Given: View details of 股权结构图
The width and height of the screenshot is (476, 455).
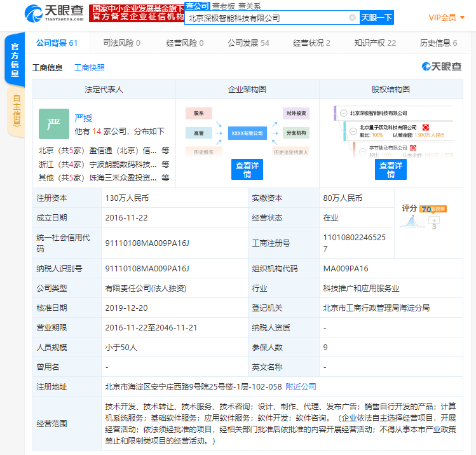Looking at the screenshot, I should point(391,170).
